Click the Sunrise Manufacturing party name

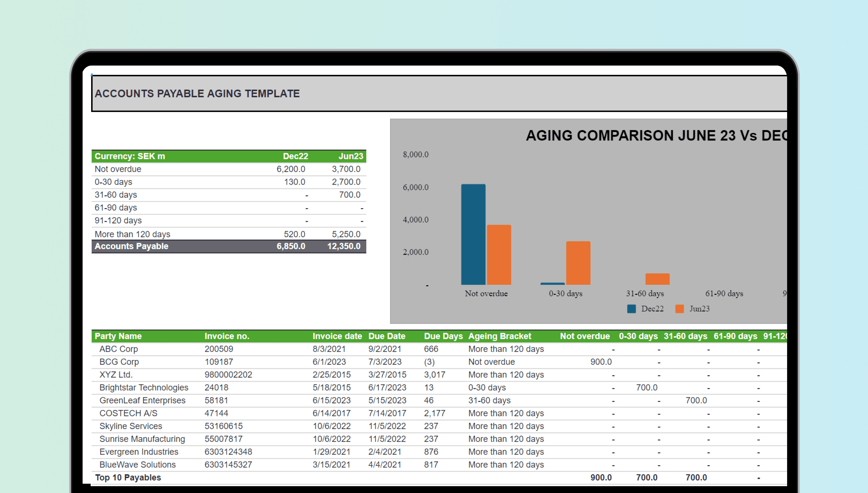click(x=142, y=439)
